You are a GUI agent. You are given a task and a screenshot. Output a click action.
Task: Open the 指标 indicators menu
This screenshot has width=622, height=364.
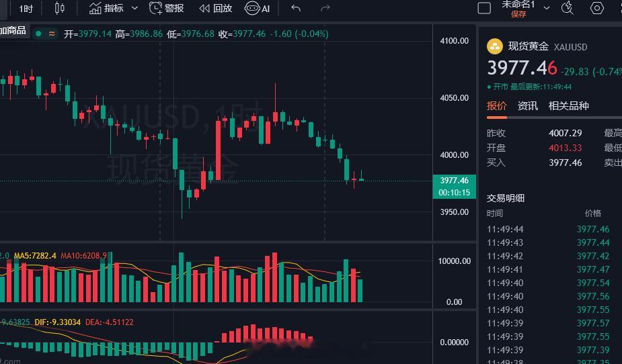click(x=106, y=8)
